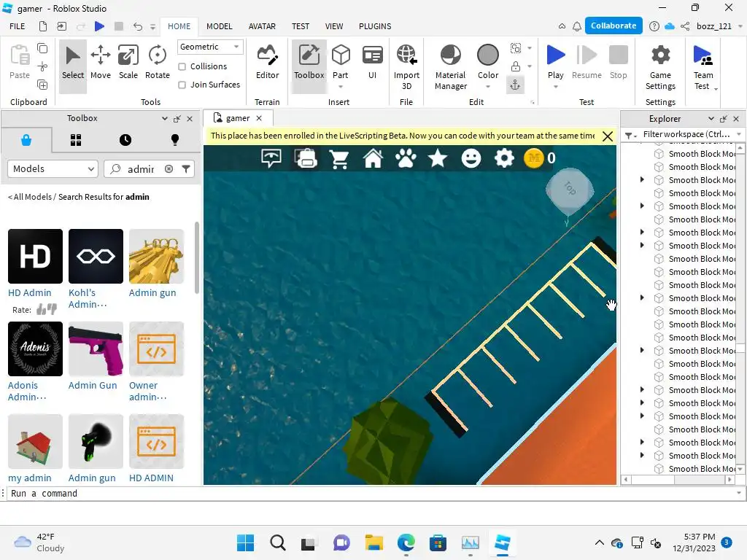The width and height of the screenshot is (747, 560).
Task: Expand the Toolbox panel options chevron
Action: tap(164, 119)
